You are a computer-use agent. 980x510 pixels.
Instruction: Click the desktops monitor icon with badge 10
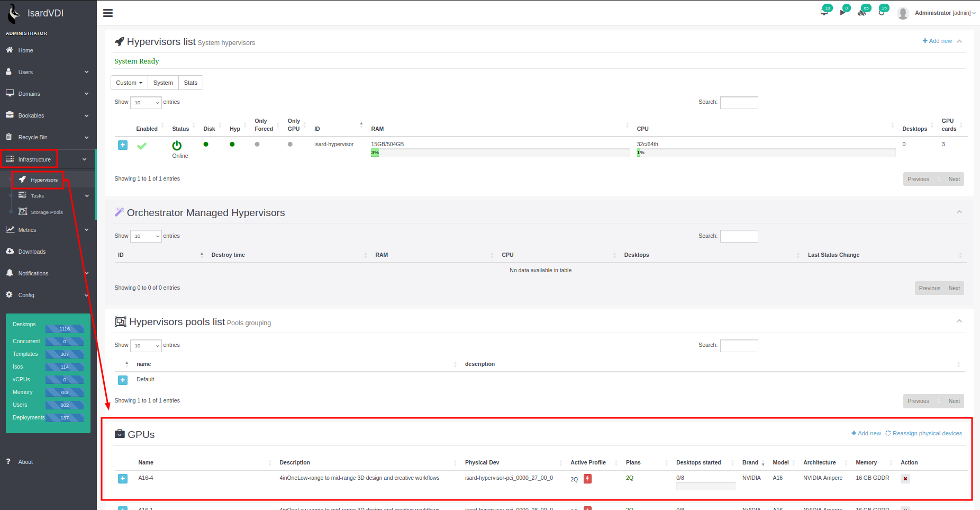click(824, 12)
